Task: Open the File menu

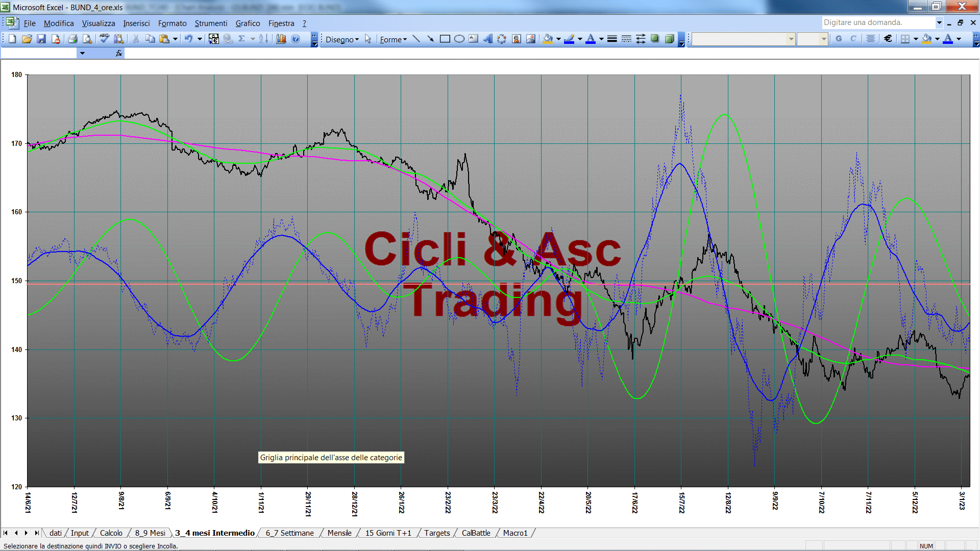Action: [x=30, y=23]
